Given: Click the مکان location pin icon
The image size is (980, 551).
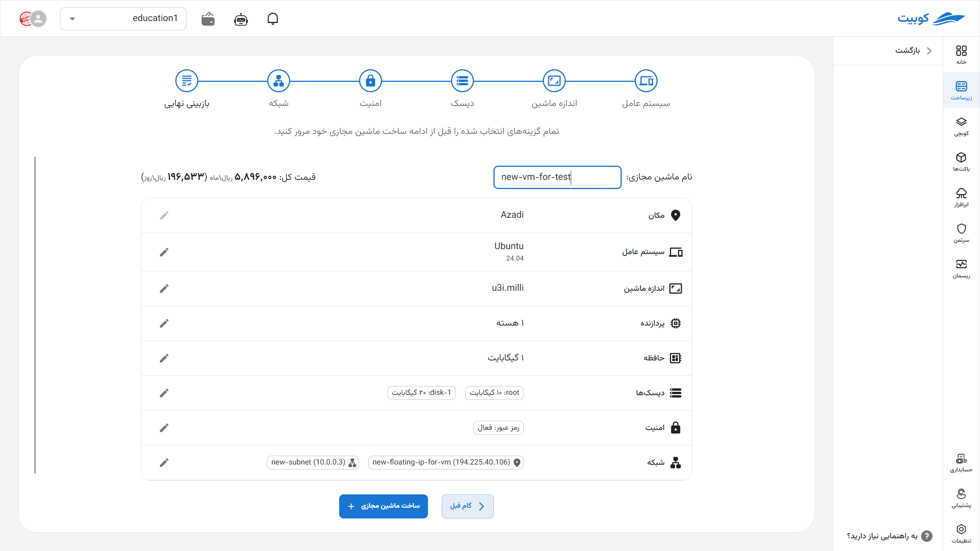Looking at the screenshot, I should coord(676,215).
